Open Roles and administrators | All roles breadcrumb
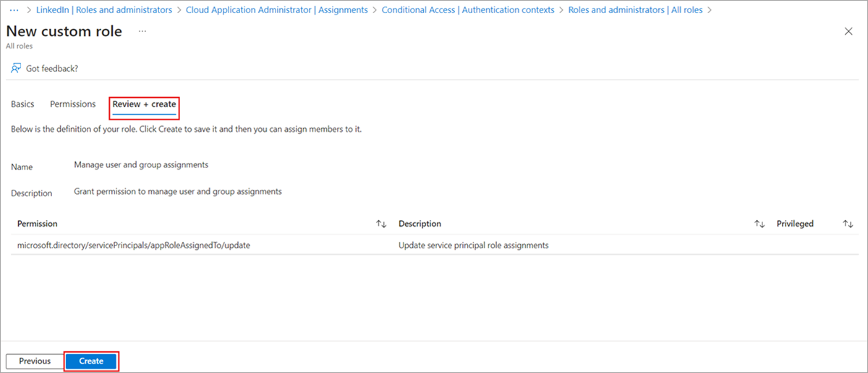868x373 pixels. click(635, 10)
